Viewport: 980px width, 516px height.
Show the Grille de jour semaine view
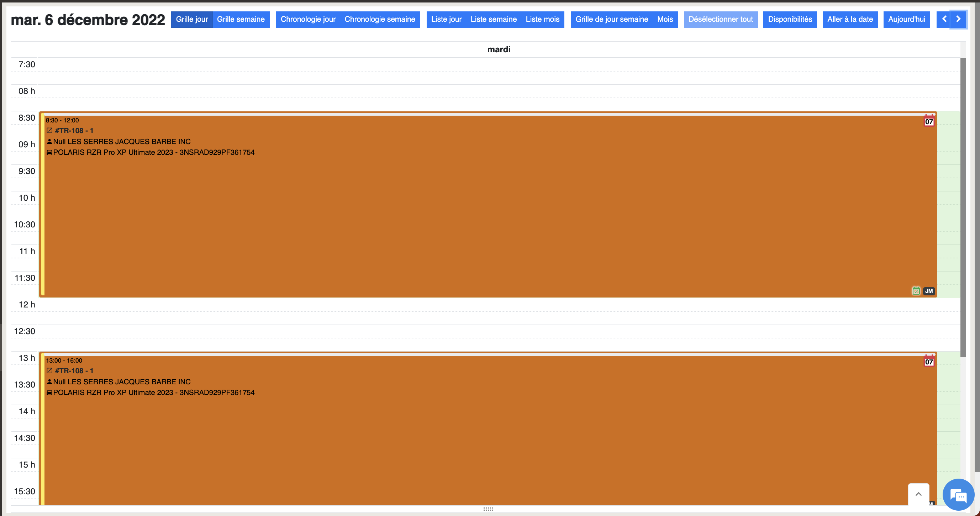click(612, 20)
